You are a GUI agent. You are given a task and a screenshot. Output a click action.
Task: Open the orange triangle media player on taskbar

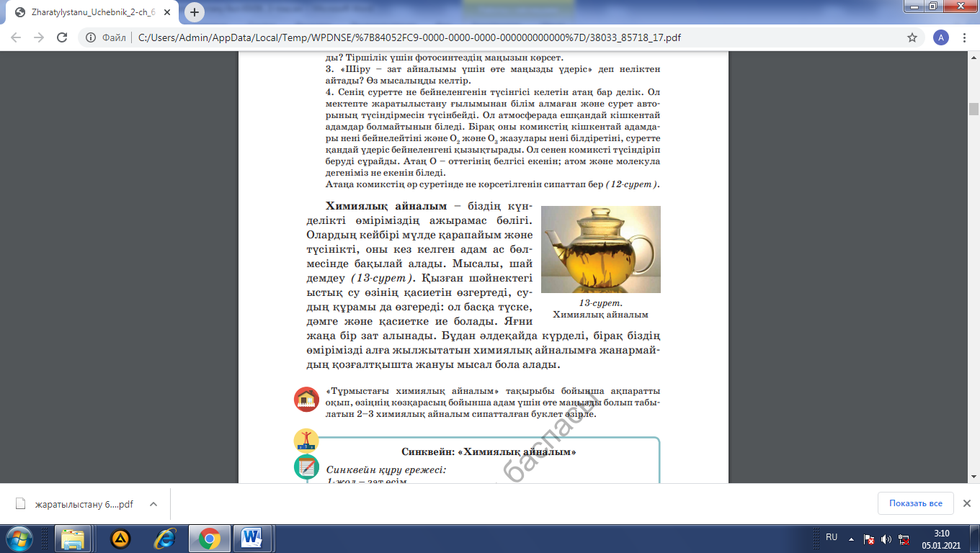[x=120, y=538]
